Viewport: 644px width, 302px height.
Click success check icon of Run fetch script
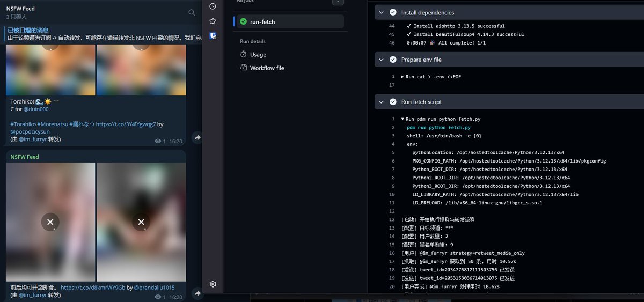[x=393, y=102]
